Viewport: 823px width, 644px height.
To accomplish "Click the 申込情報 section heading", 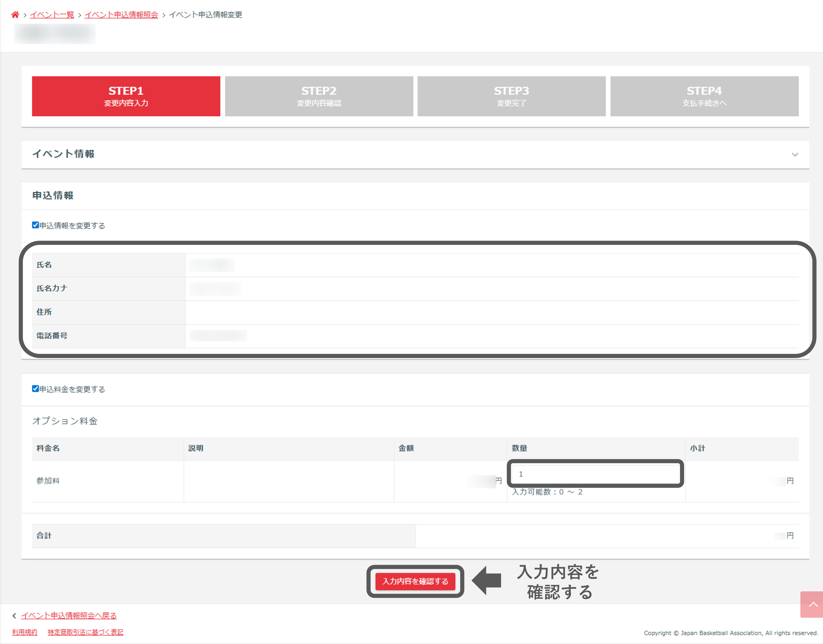I will pos(53,195).
